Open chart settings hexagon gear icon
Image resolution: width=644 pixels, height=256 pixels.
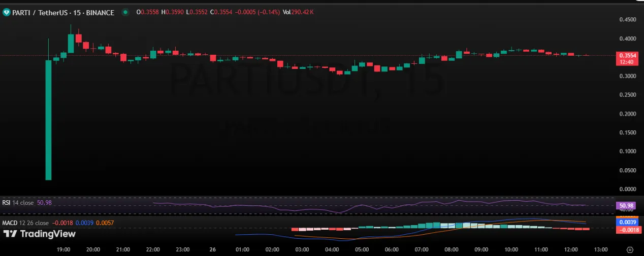(630, 250)
